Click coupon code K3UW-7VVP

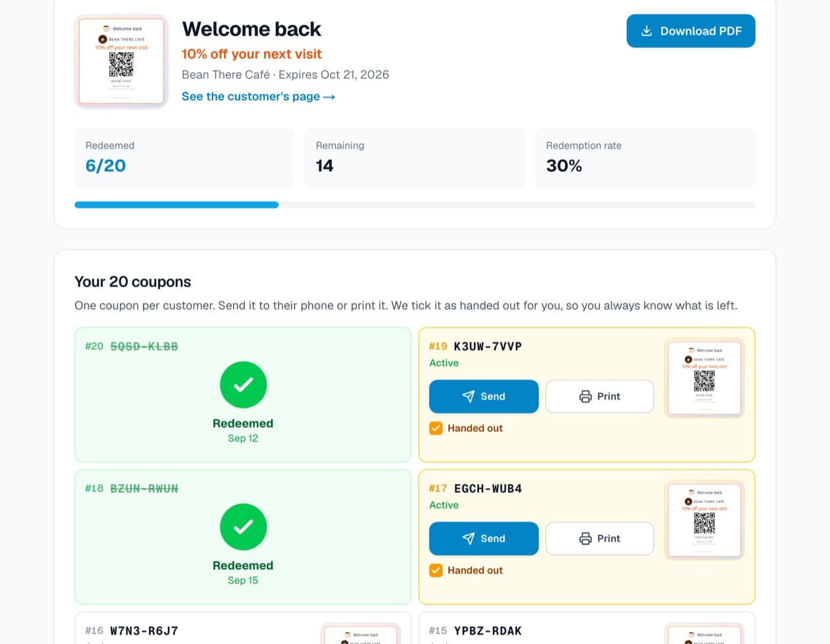[x=487, y=346]
